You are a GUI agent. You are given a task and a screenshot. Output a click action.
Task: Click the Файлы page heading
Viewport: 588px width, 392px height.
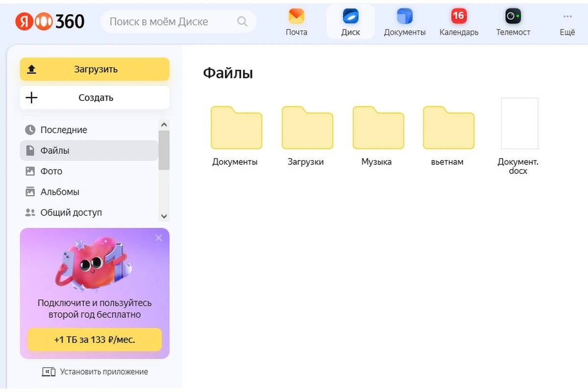[228, 73]
